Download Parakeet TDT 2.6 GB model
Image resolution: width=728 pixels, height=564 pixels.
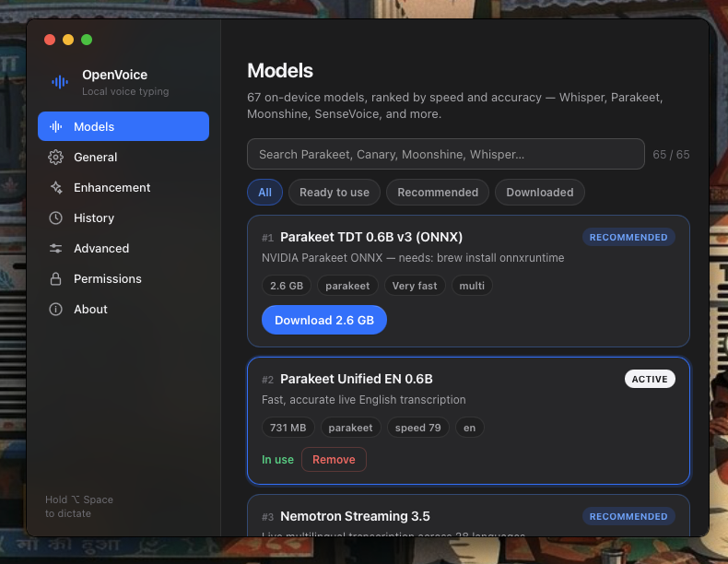(x=324, y=320)
